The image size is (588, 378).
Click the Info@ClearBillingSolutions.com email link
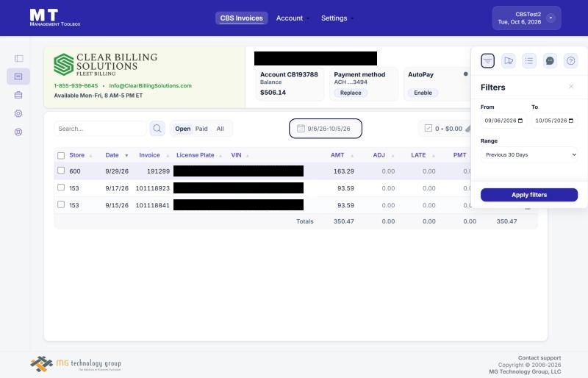[151, 85]
